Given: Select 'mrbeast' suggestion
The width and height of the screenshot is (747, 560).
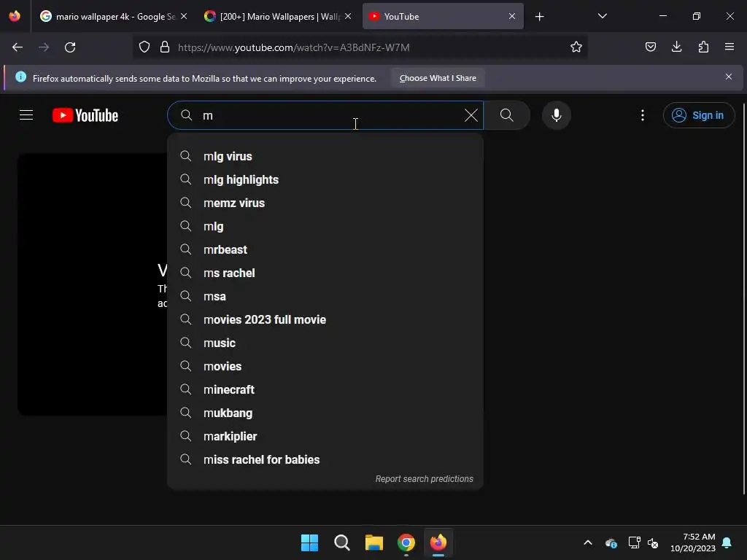Looking at the screenshot, I should click(325, 249).
